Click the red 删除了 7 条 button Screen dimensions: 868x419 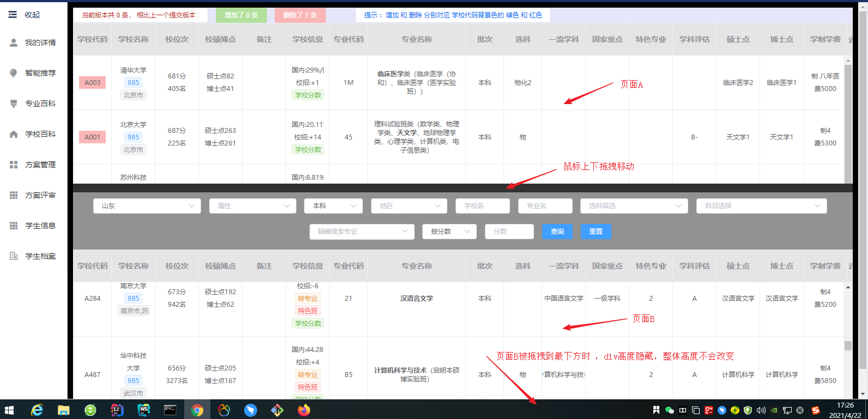click(300, 15)
